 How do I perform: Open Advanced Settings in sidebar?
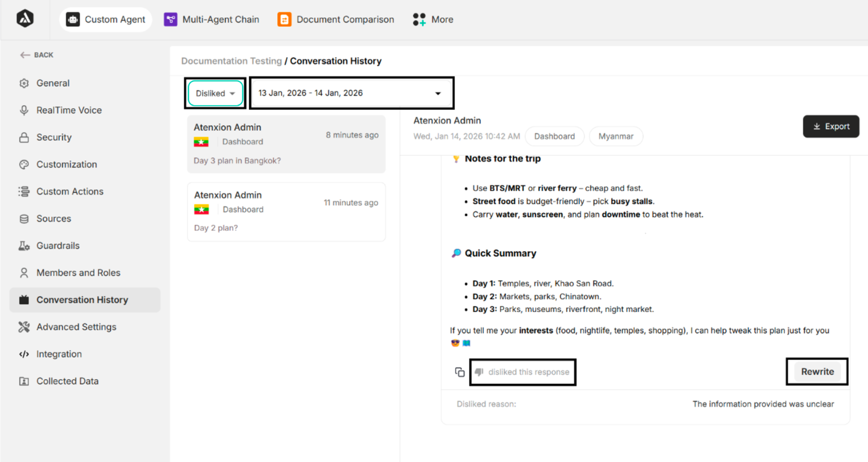click(76, 327)
